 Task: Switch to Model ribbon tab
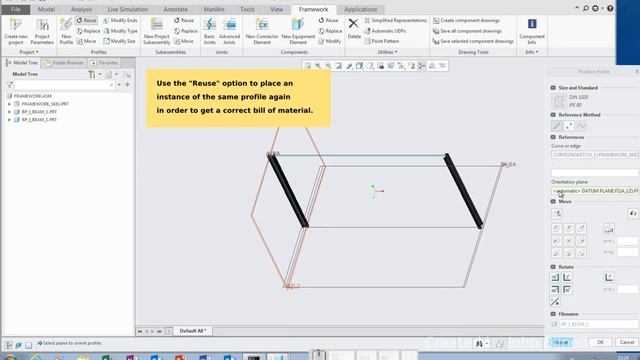click(x=46, y=9)
